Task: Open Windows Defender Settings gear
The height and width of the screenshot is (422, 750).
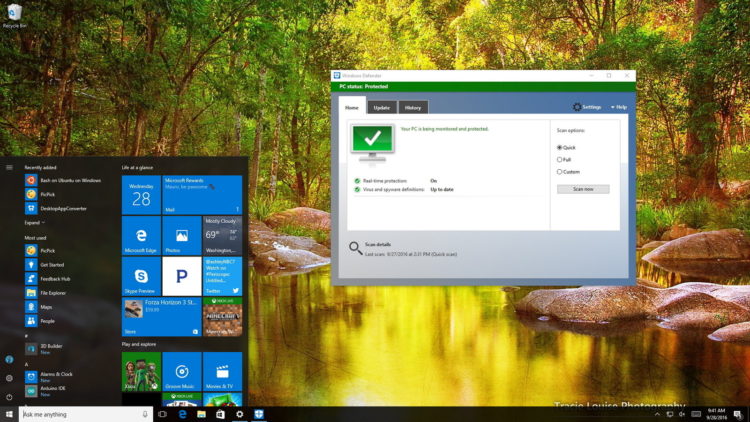Action: pos(587,107)
